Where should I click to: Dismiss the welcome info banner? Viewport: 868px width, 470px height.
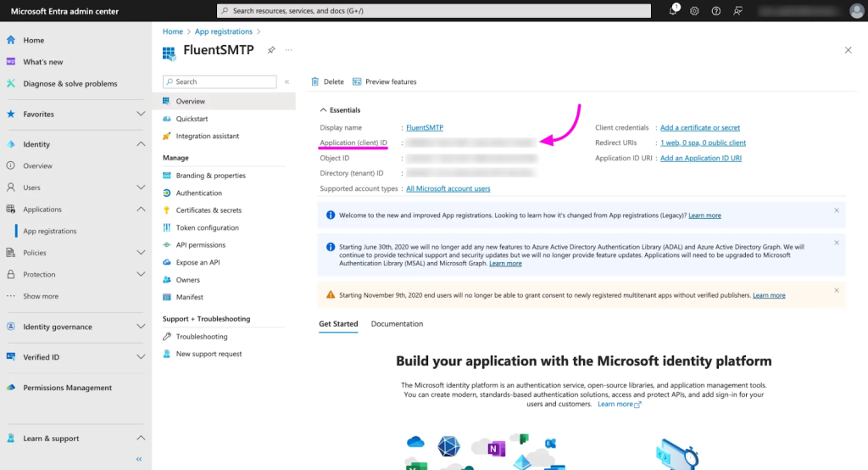click(x=836, y=210)
